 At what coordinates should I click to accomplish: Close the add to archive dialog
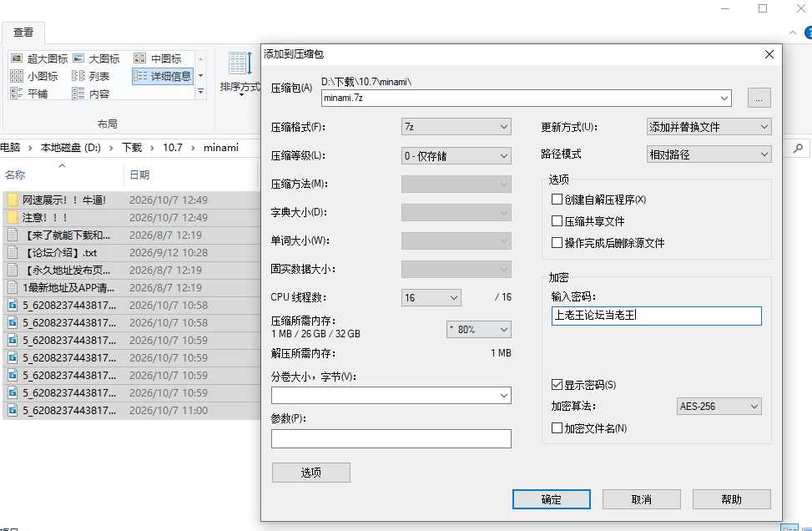(769, 54)
